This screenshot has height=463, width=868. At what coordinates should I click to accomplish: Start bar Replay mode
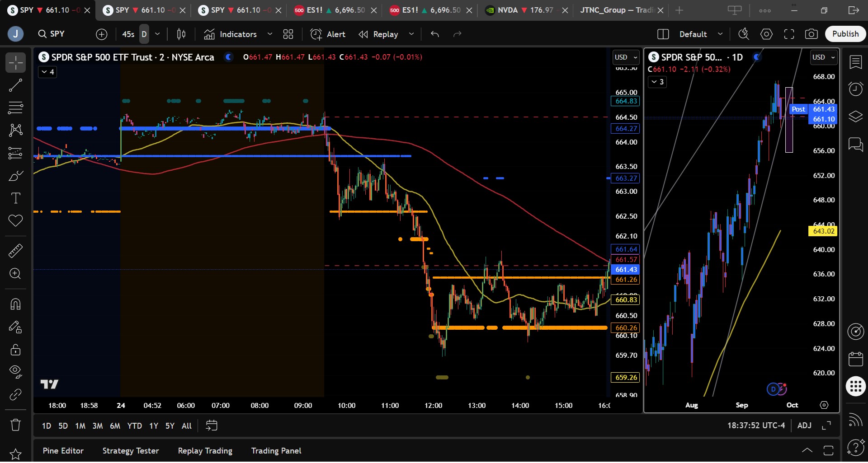pos(378,34)
